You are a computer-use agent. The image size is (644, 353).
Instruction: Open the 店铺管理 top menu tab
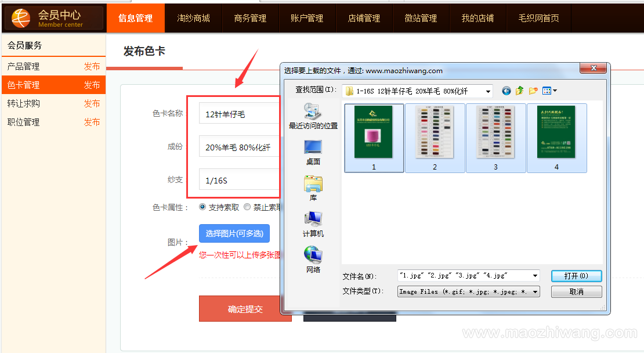click(x=364, y=18)
